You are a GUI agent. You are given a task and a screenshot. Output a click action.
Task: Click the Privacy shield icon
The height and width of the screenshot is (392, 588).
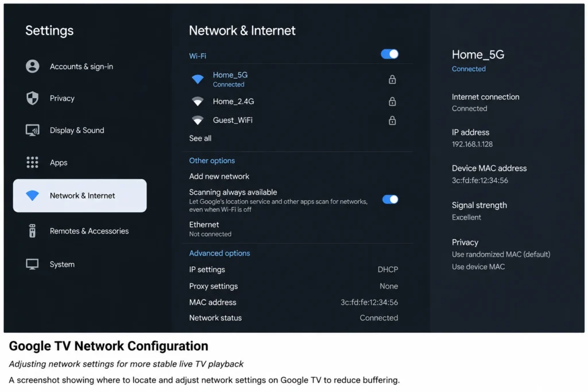33,98
